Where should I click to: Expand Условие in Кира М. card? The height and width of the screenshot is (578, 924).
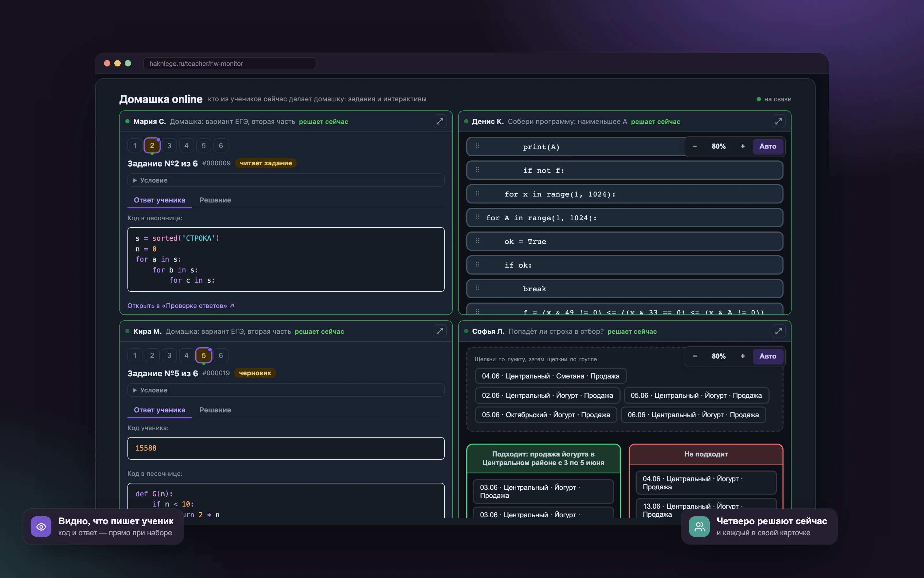(x=286, y=390)
